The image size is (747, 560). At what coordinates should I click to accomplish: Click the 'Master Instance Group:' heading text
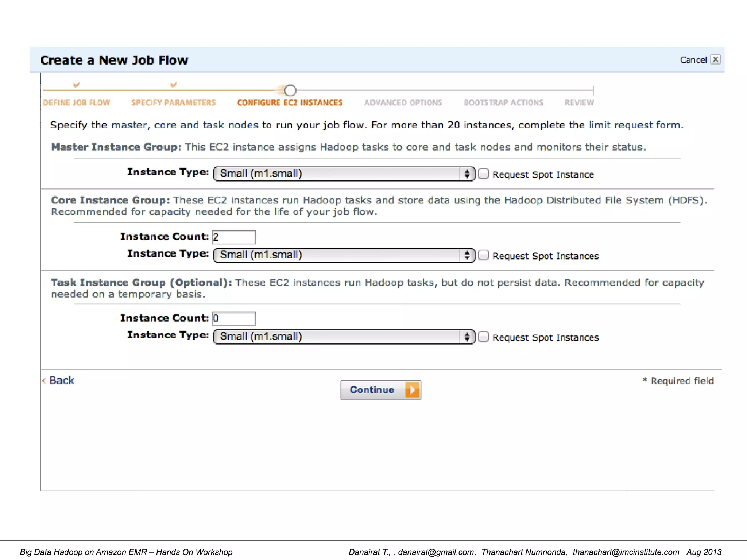(x=116, y=147)
